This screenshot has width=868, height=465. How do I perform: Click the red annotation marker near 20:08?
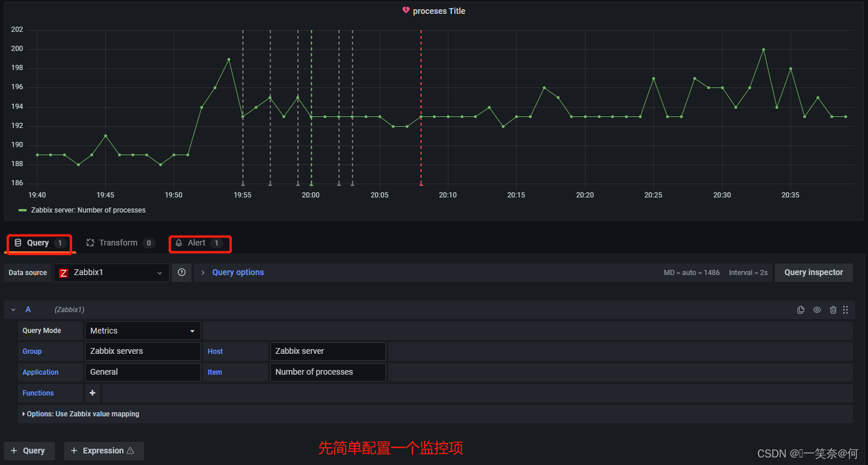421,184
